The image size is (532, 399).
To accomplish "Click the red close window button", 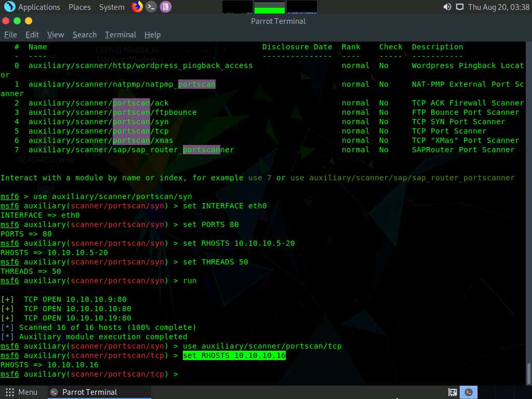I will (x=6, y=21).
